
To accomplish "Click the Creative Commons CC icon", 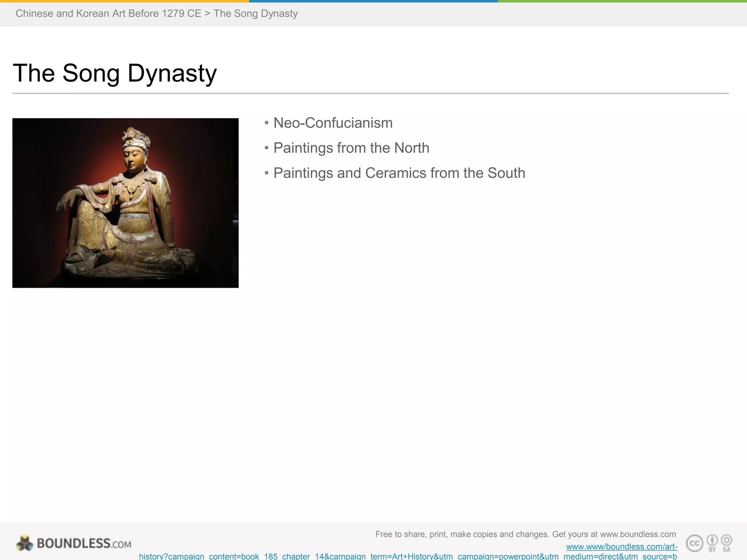I will point(694,544).
